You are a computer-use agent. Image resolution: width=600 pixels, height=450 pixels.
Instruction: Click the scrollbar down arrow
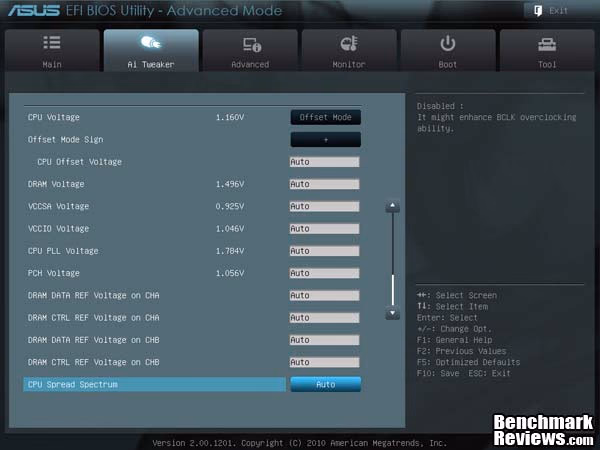click(x=392, y=313)
